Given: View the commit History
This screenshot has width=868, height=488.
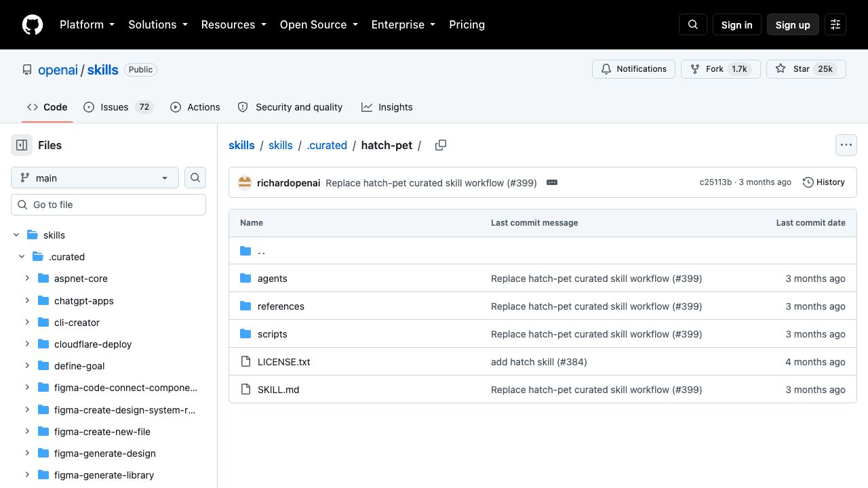Looking at the screenshot, I should 824,182.
